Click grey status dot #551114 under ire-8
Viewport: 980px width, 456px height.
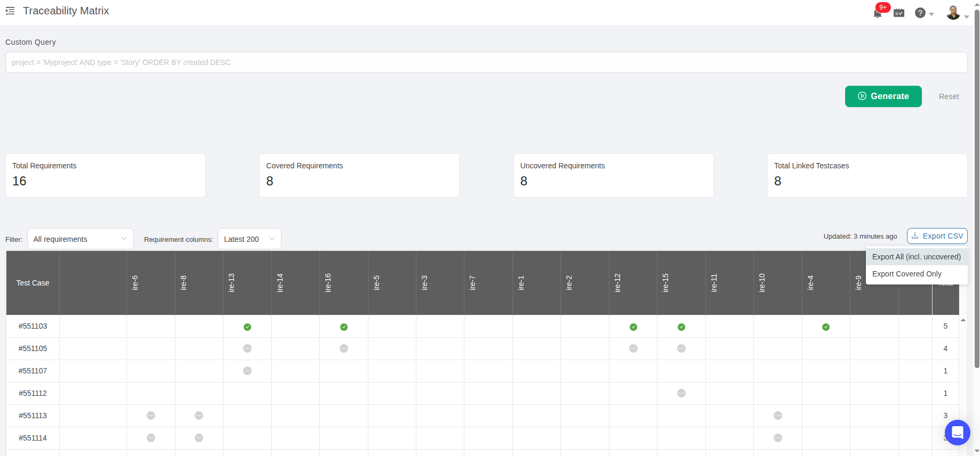(x=199, y=438)
